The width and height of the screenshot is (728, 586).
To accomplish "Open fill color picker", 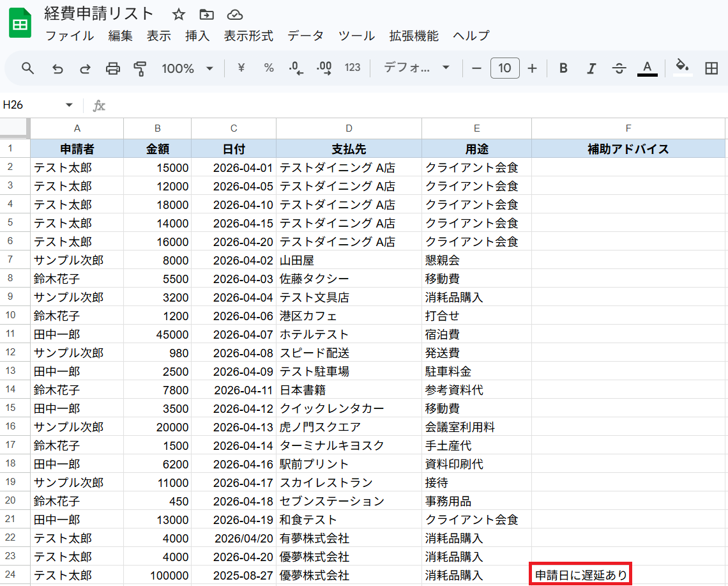I will point(682,67).
